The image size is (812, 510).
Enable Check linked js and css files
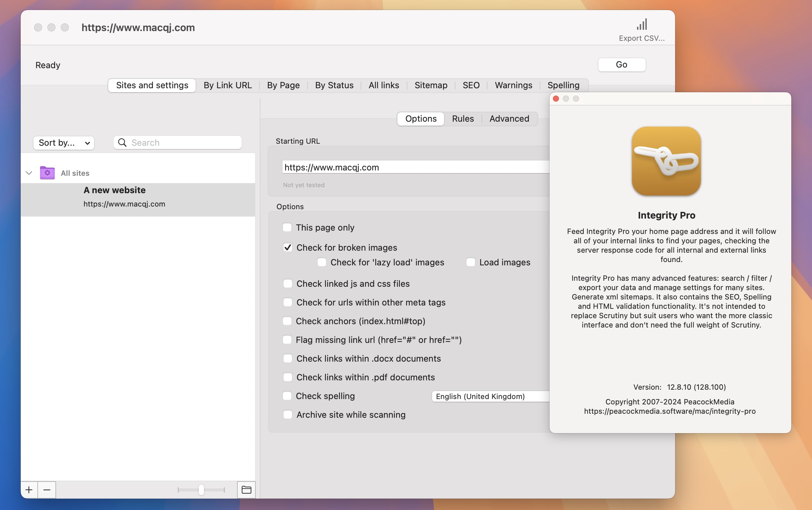click(x=287, y=284)
